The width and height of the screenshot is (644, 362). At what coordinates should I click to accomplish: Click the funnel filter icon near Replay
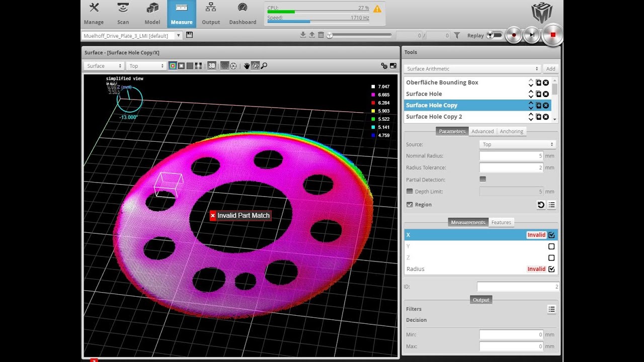click(457, 35)
